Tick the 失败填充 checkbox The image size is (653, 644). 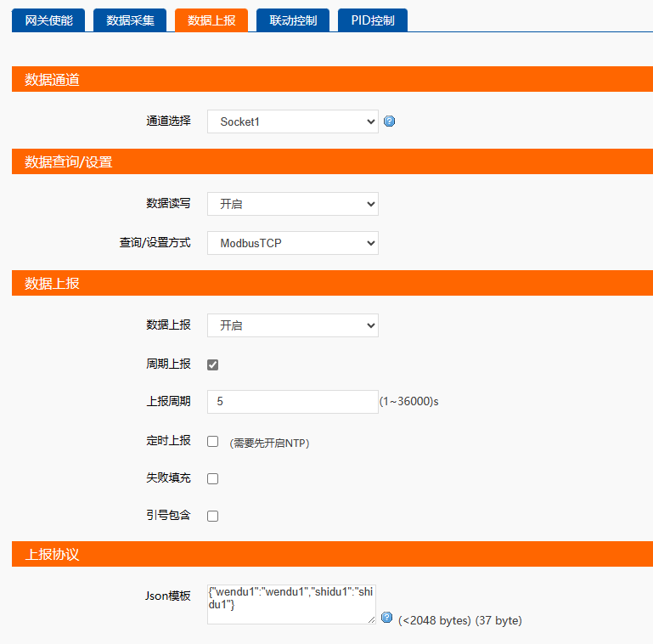(x=213, y=478)
